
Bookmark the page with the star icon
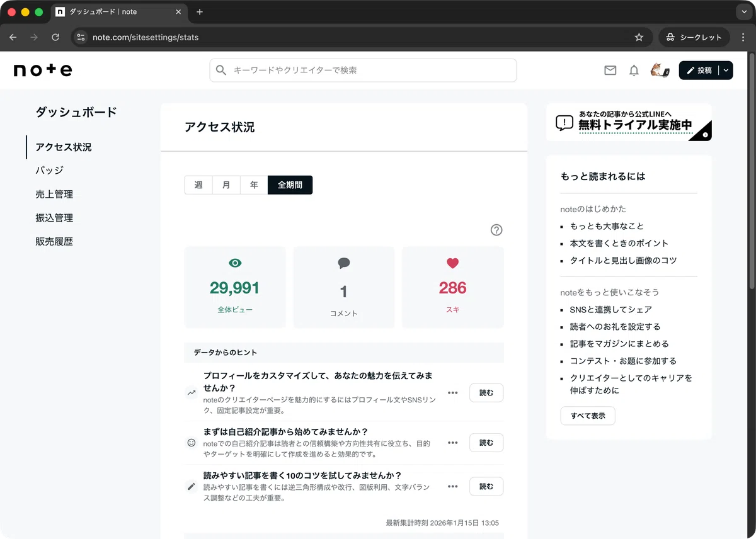tap(639, 37)
